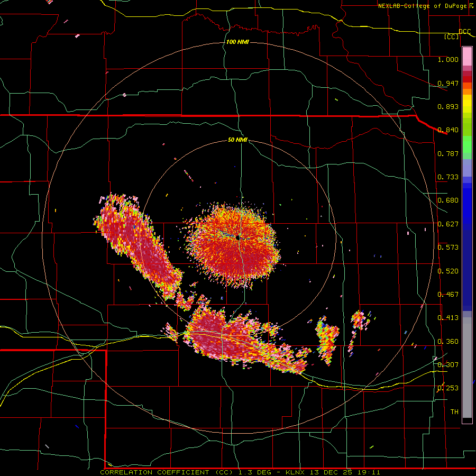Click the black radar site dot at the ring center
Screen dimensions: 476x476
237,237
